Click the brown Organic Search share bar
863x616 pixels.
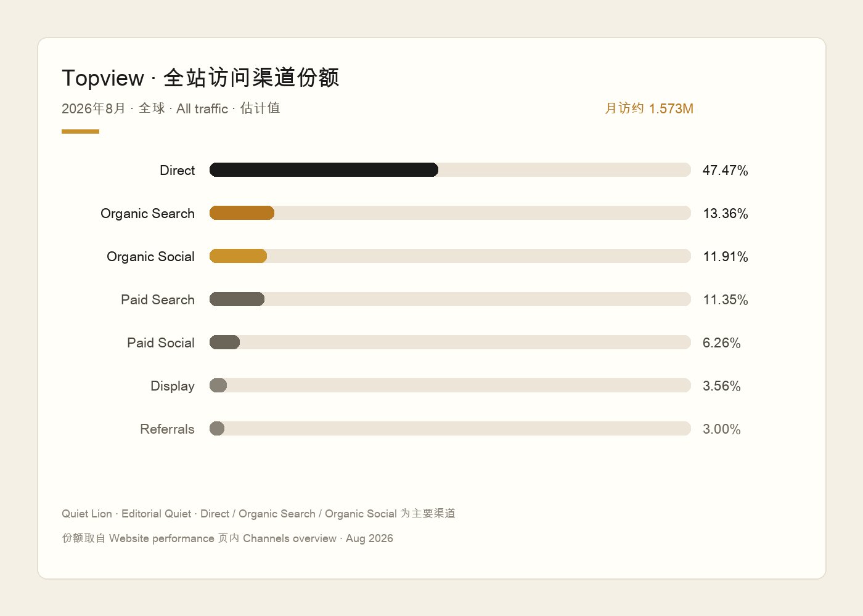click(242, 213)
